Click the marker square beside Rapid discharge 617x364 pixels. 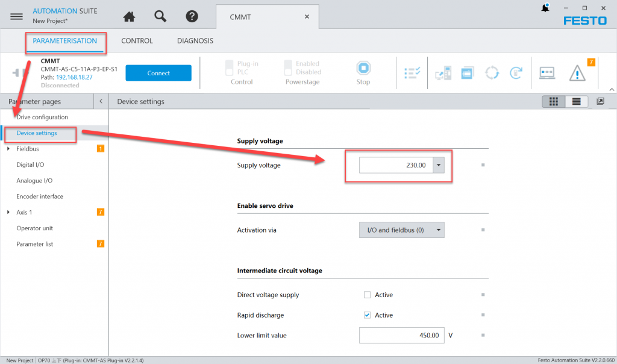tap(483, 315)
